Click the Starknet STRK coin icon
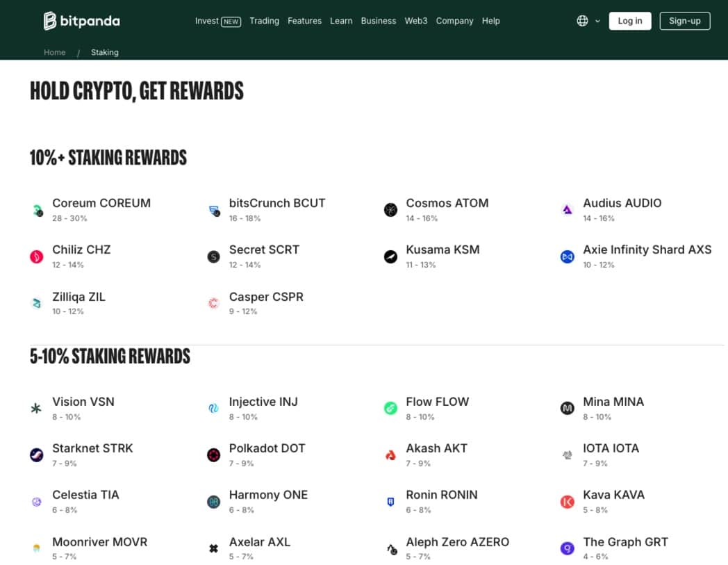 point(37,455)
